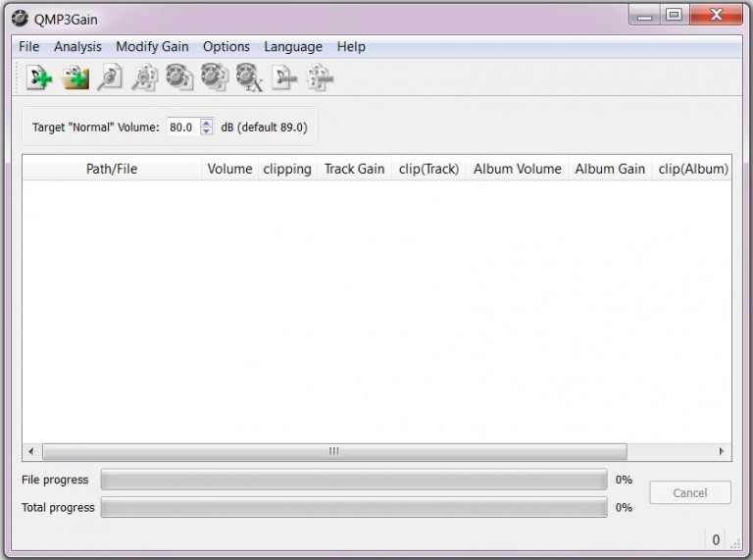Viewport: 753px width, 560px height.
Task: Click the clip(Album) column header
Action: click(693, 169)
